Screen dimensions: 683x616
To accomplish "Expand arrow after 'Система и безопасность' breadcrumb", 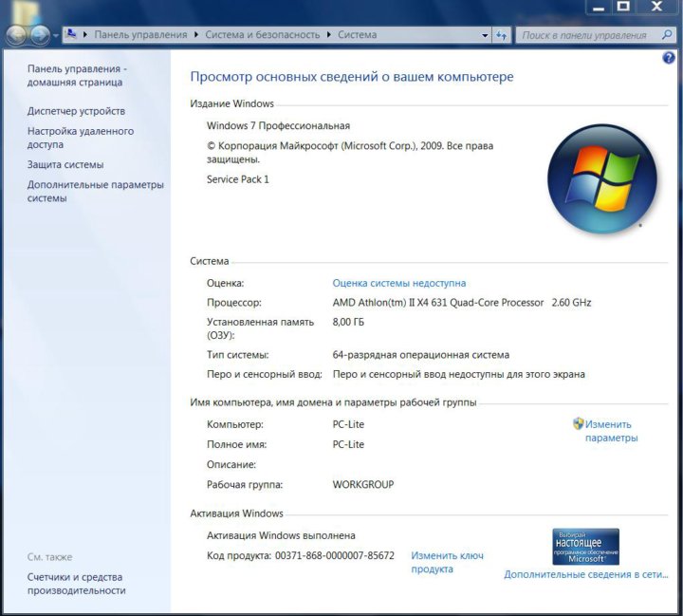I will 329,35.
